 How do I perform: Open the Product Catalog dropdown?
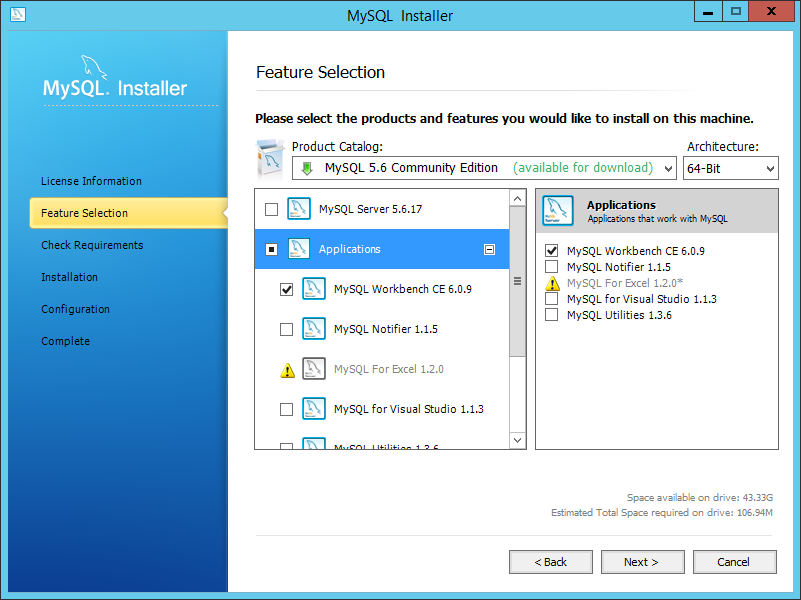tap(484, 168)
